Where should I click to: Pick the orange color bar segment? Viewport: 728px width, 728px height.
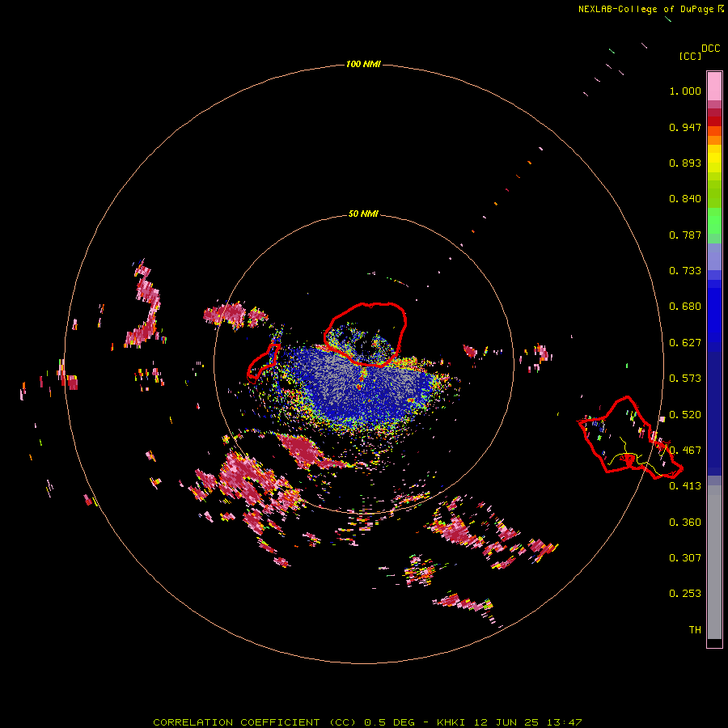click(x=714, y=140)
